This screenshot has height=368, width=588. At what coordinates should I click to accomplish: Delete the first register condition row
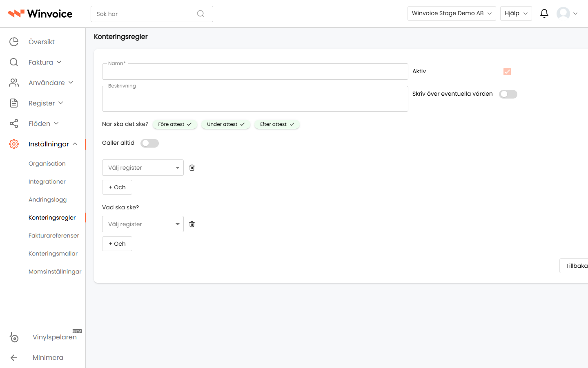pos(192,168)
